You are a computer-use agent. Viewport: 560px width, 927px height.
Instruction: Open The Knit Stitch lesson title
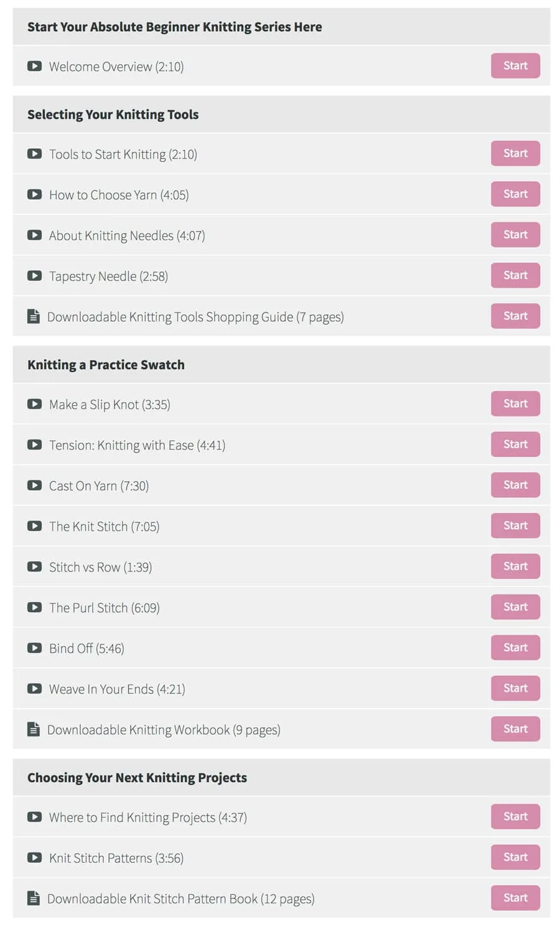104,526
